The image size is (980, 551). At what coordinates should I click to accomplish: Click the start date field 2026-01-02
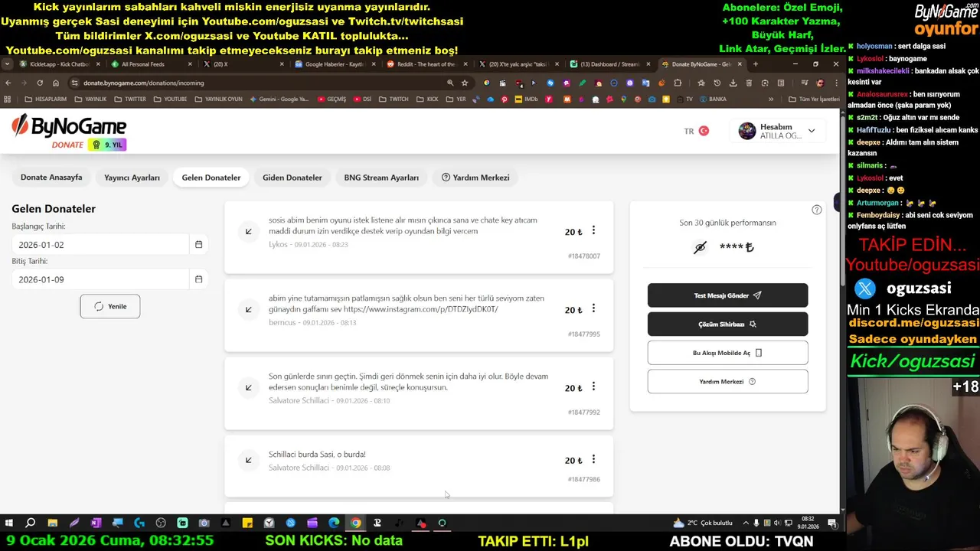coord(100,245)
